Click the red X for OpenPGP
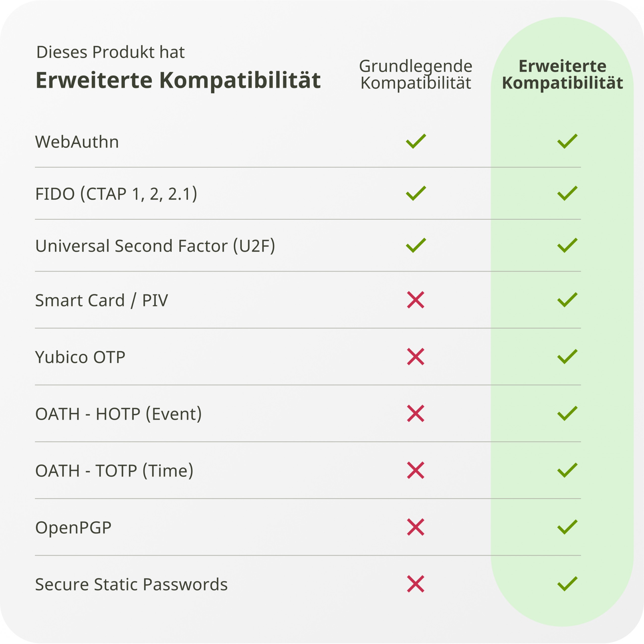The height and width of the screenshot is (644, 644). (x=416, y=527)
